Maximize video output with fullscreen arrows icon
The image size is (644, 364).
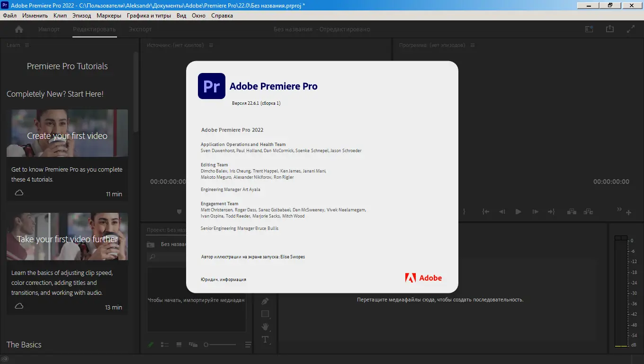[x=631, y=29]
